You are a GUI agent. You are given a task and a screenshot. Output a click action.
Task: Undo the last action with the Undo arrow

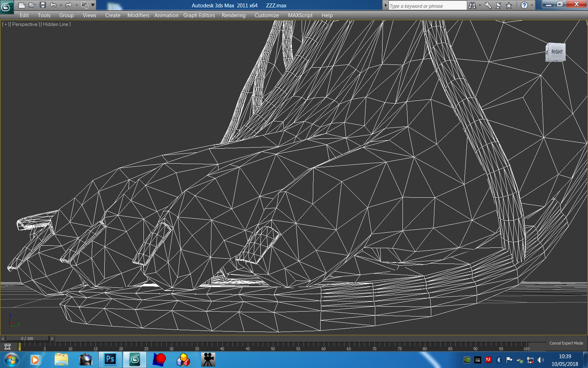pos(53,5)
